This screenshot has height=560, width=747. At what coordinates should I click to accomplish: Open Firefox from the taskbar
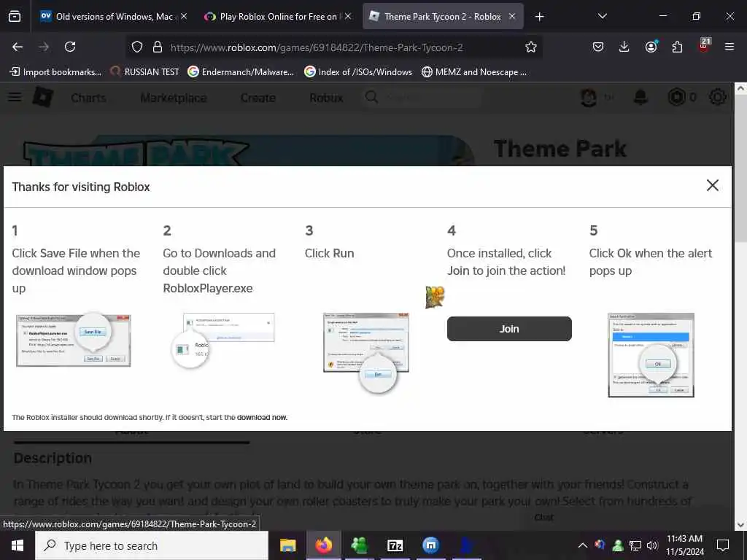pos(323,545)
